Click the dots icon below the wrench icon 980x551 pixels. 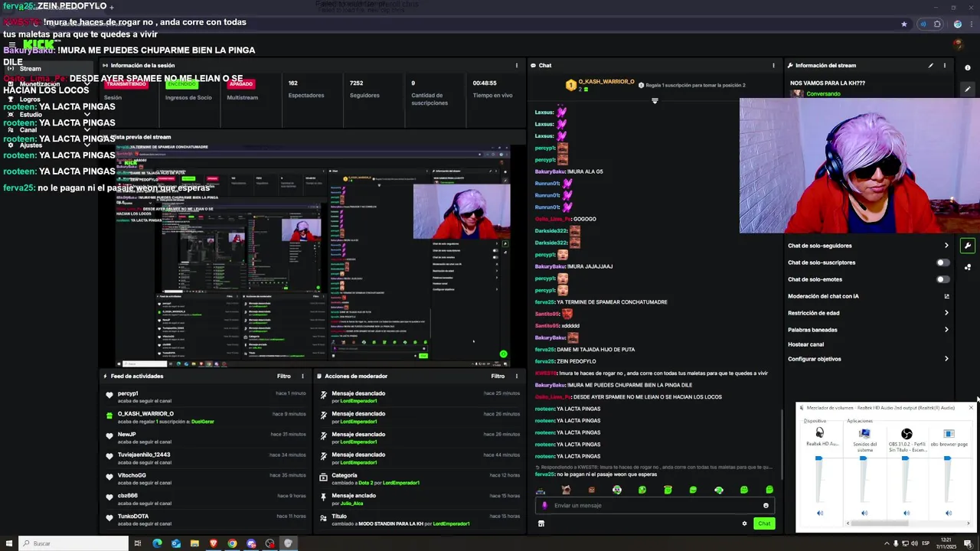(x=968, y=267)
